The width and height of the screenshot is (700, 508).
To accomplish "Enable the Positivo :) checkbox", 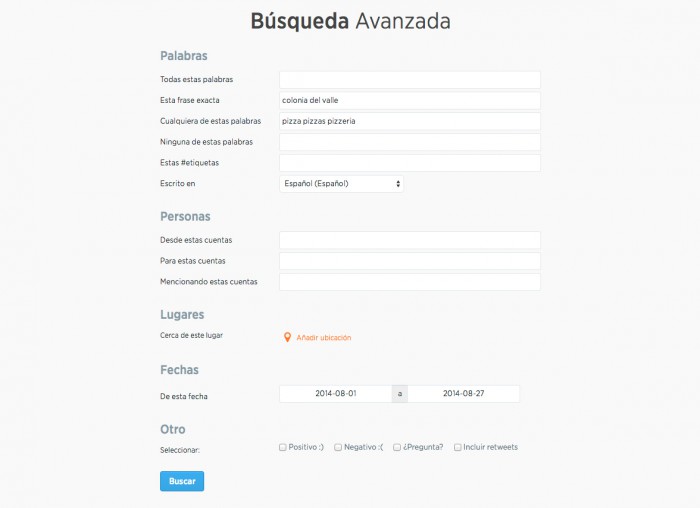I will click(283, 447).
